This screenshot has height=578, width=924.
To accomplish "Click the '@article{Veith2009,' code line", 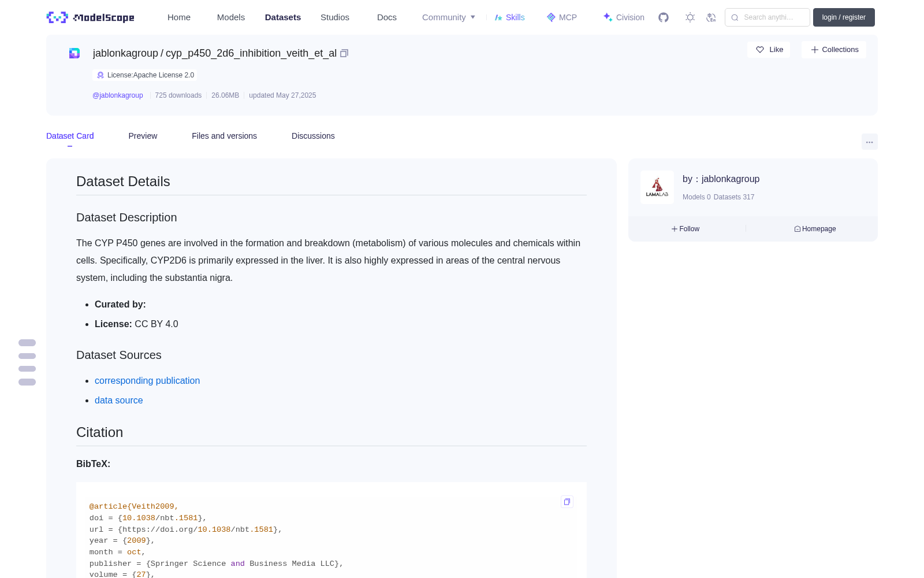I will tap(134, 506).
